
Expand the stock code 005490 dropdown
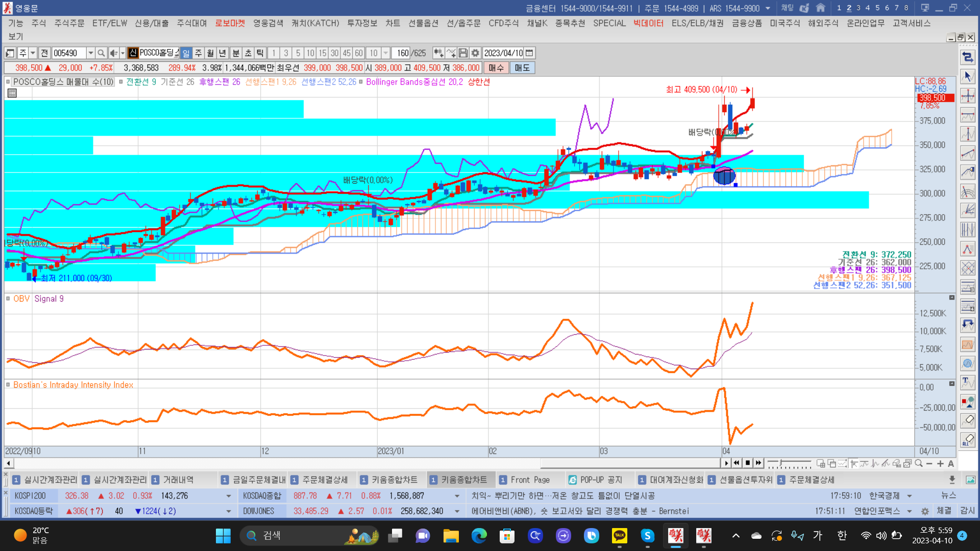click(x=91, y=53)
